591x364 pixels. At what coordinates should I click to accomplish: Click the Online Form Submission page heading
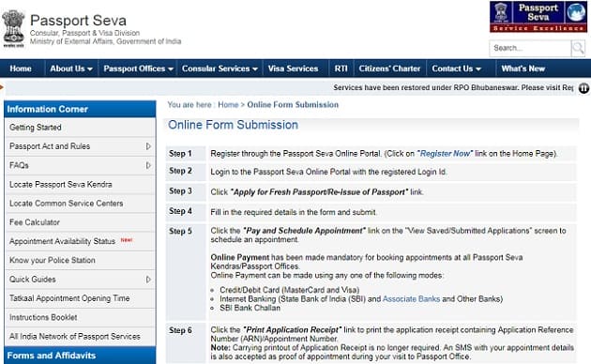click(233, 125)
